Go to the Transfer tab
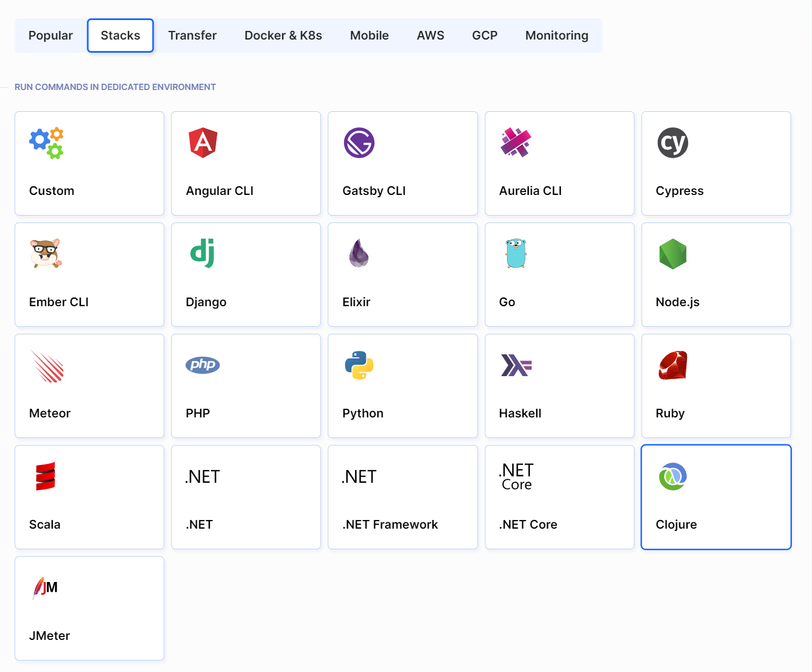Viewport: 812px width, 672px height. (x=192, y=36)
